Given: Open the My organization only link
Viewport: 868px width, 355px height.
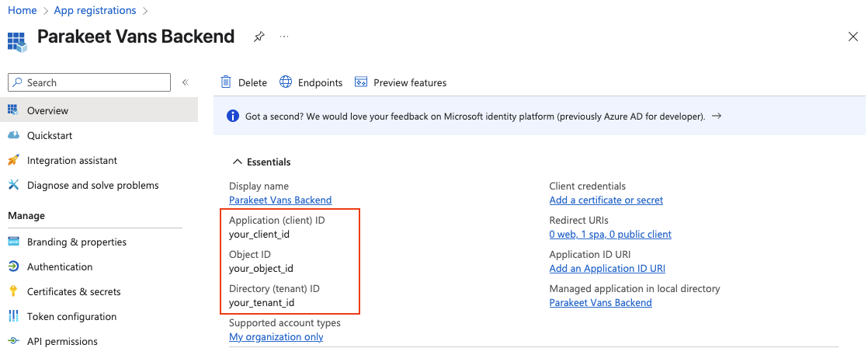Looking at the screenshot, I should pyautogui.click(x=276, y=336).
